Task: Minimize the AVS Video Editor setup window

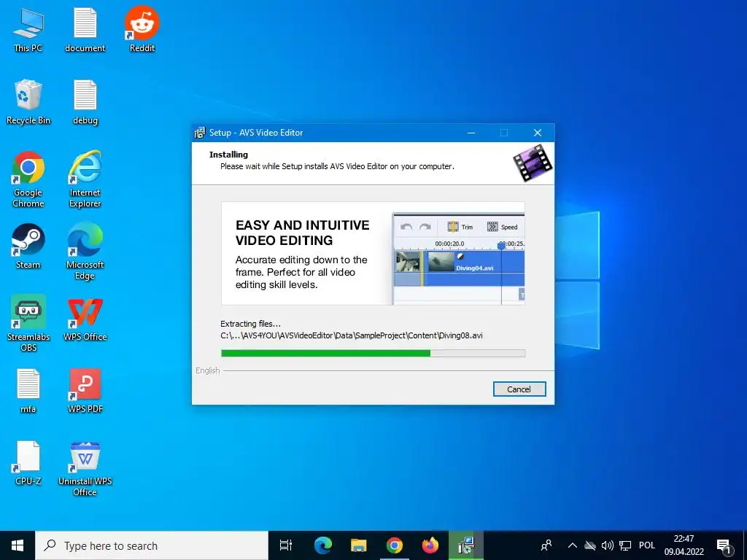Action: [471, 133]
